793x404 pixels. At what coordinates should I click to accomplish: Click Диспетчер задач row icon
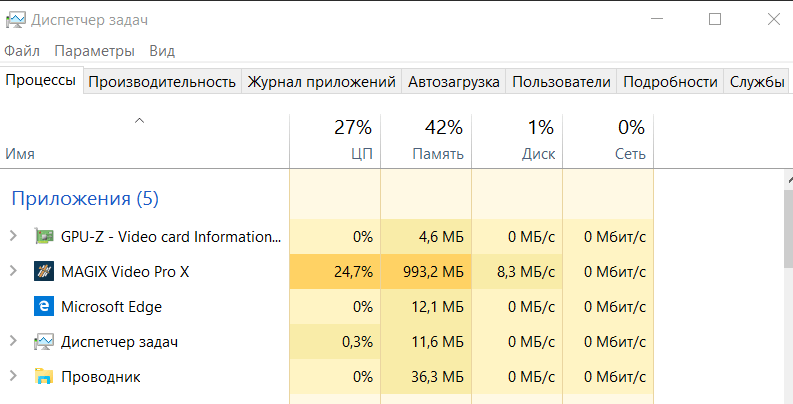pyautogui.click(x=44, y=342)
